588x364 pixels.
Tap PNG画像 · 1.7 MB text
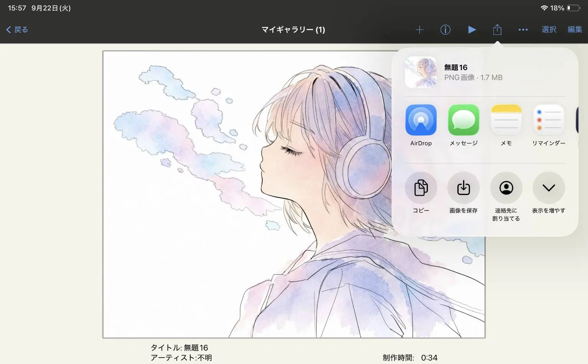(x=473, y=77)
